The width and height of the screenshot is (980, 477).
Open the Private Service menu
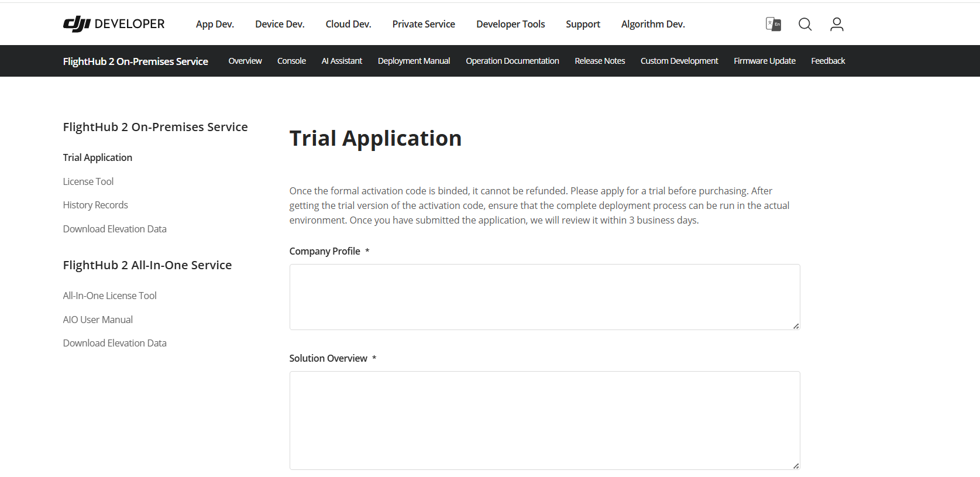pos(424,24)
